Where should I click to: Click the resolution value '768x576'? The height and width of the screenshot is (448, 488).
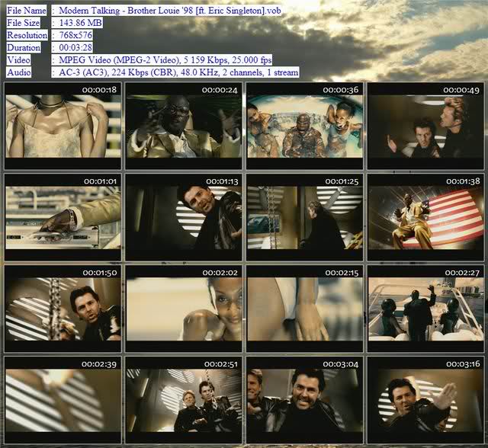[x=75, y=35]
